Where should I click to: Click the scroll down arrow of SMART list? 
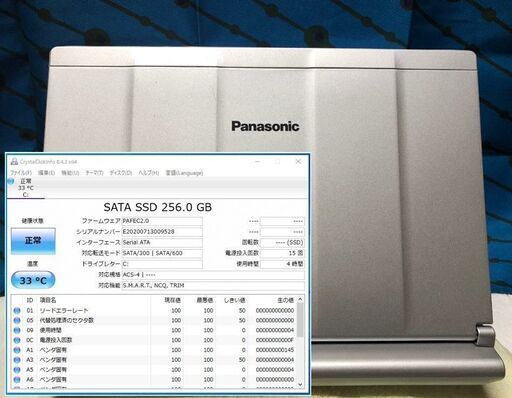point(300,384)
